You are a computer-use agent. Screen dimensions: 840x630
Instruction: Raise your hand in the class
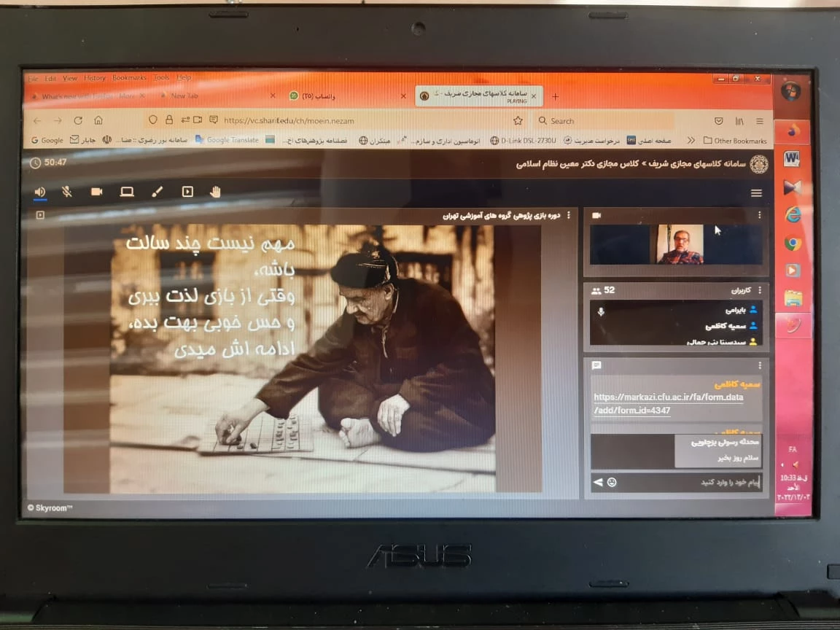click(215, 192)
